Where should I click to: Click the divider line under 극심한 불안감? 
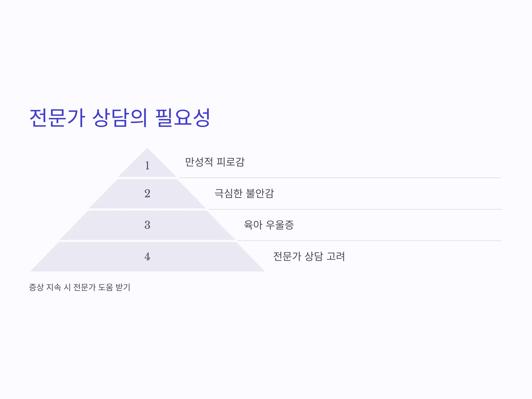[x=354, y=209]
